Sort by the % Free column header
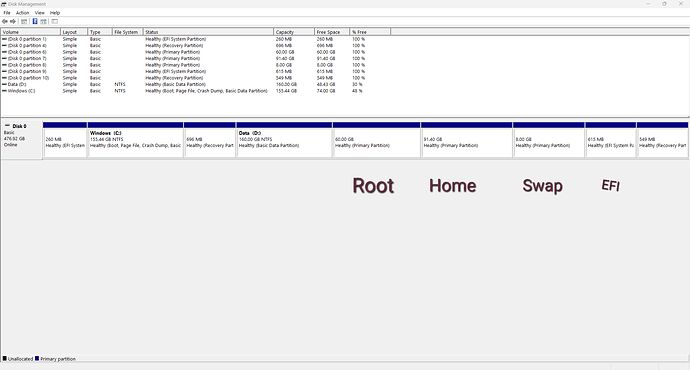Image resolution: width=690 pixels, height=370 pixels. click(x=370, y=32)
